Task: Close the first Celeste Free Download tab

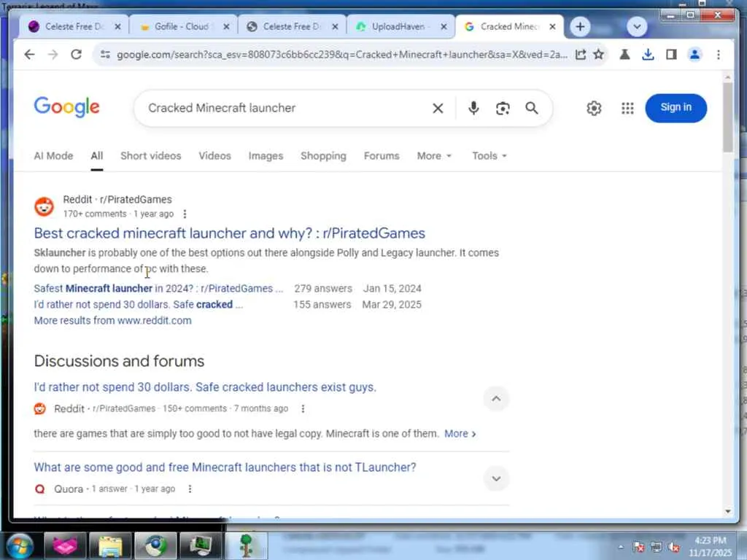Action: pos(117,27)
